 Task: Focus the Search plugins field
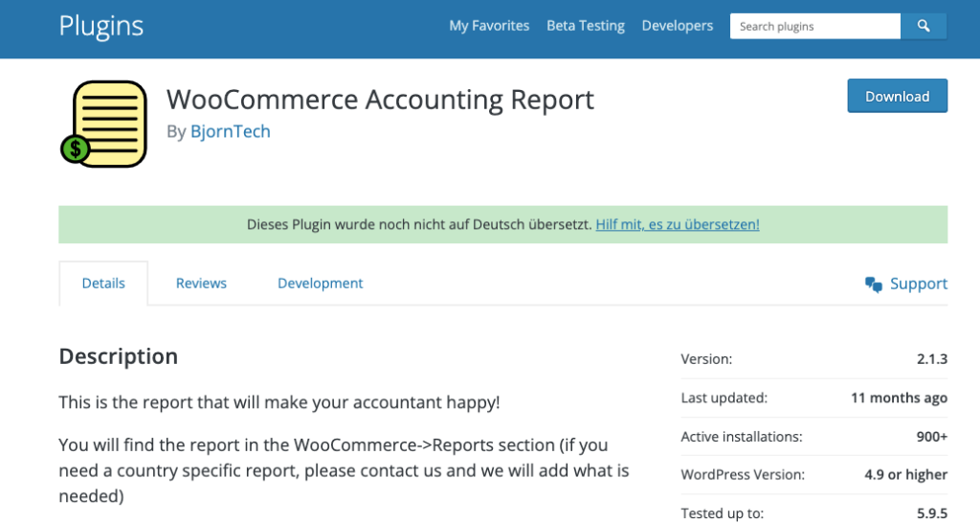815,26
